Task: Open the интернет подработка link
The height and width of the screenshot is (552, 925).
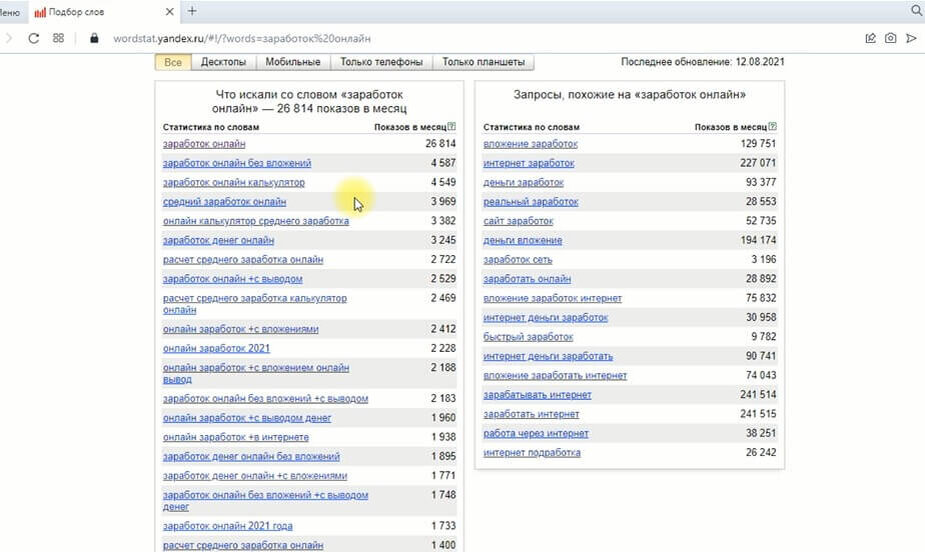Action: 532,453
